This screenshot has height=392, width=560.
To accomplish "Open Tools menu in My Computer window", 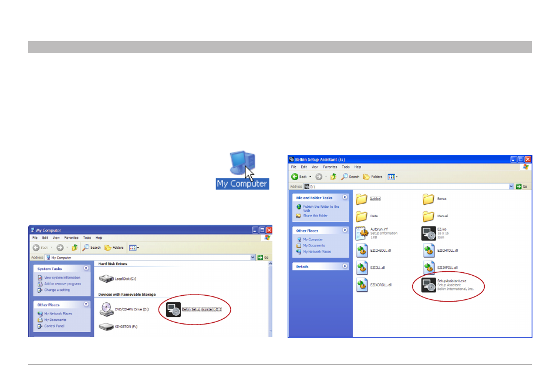I will coord(87,238).
